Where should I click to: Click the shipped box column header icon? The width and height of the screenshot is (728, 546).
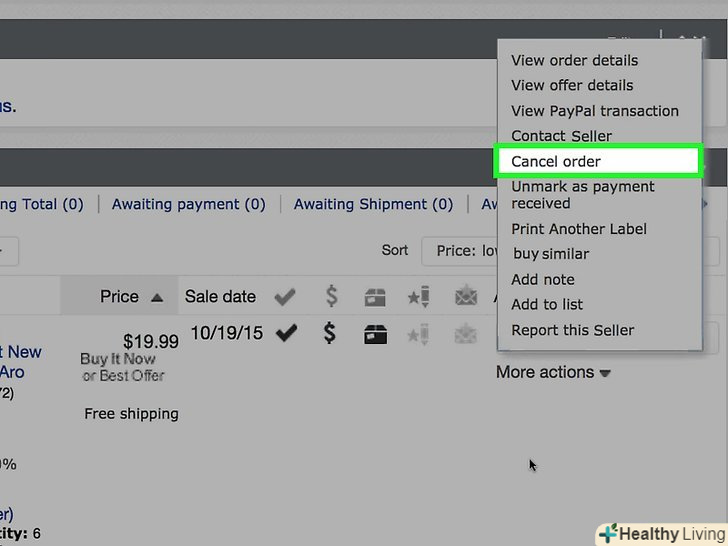(375, 297)
